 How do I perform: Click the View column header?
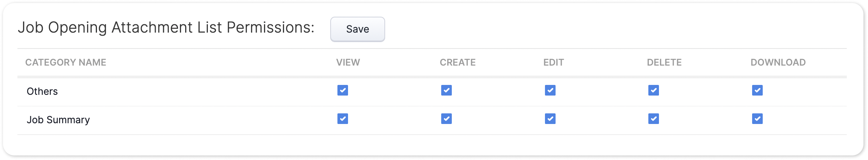coord(348,63)
